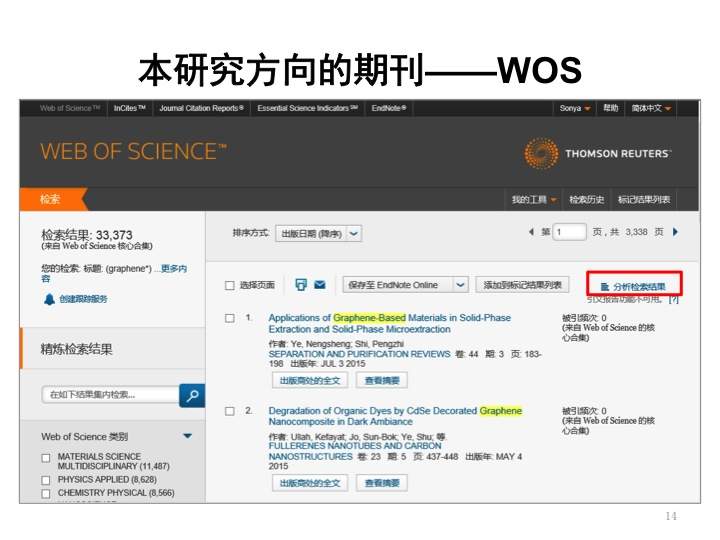Click the print icon in results toolbar
The height and width of the screenshot is (540, 720).
click(x=301, y=285)
